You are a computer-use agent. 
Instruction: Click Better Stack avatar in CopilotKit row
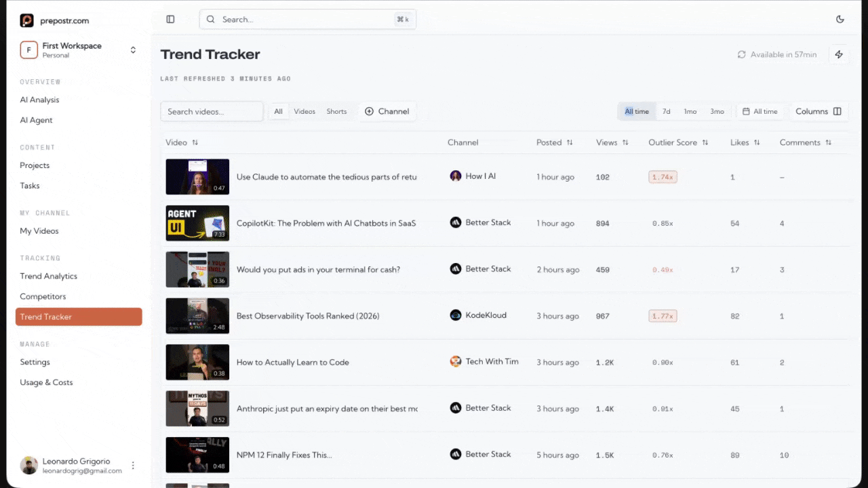(x=456, y=222)
